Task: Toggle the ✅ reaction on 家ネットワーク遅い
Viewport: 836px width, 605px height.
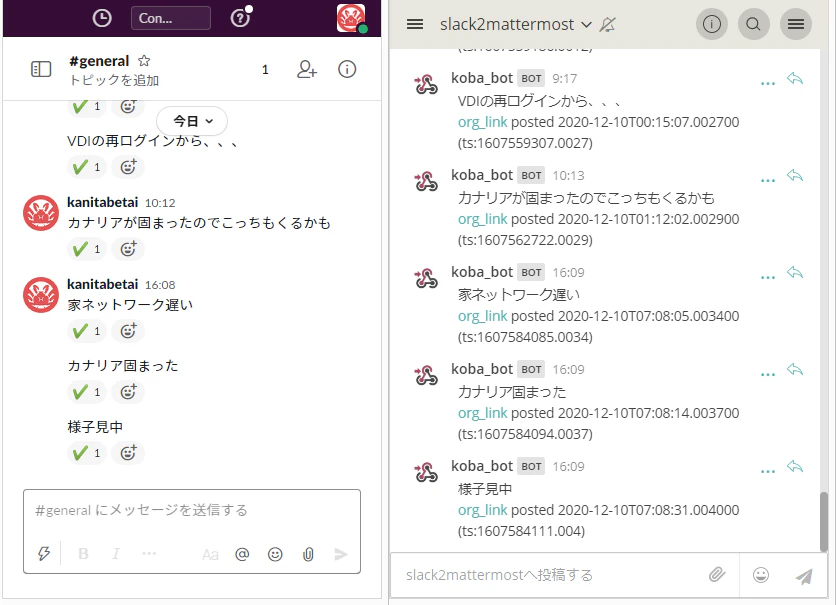Action: point(86,330)
